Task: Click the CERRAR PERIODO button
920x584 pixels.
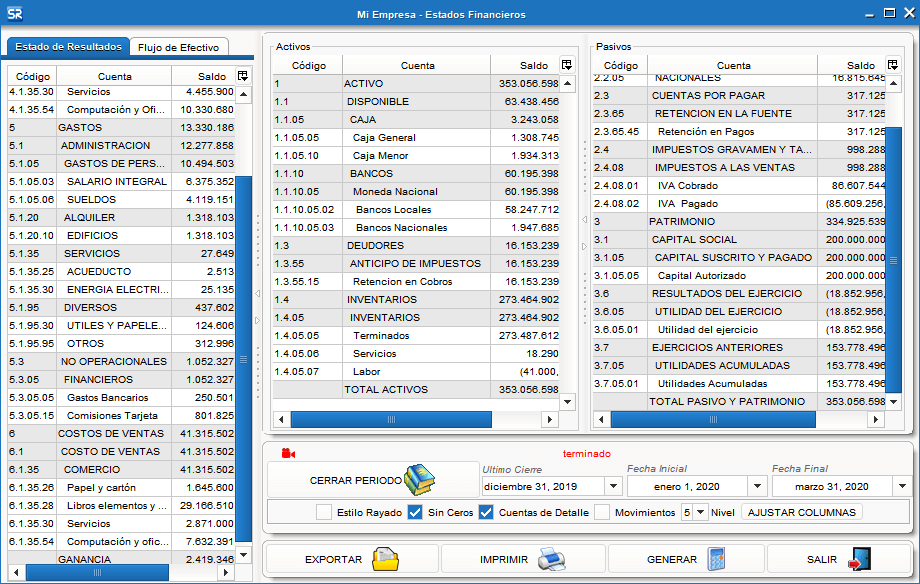Action: point(373,480)
